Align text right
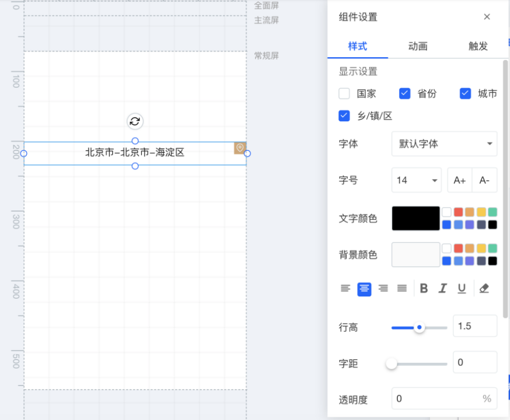Image resolution: width=510 pixels, height=420 pixels. pos(383,288)
